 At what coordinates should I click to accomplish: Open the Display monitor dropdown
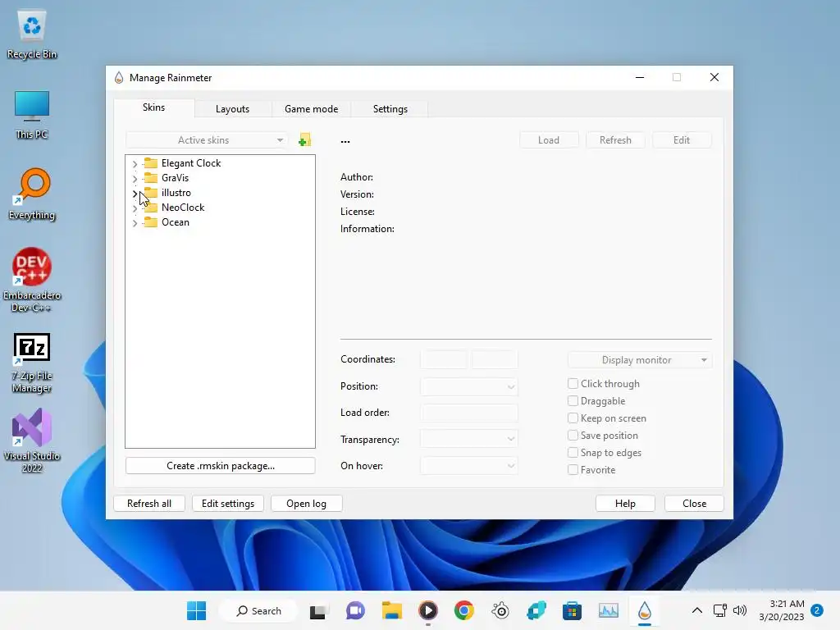(640, 360)
